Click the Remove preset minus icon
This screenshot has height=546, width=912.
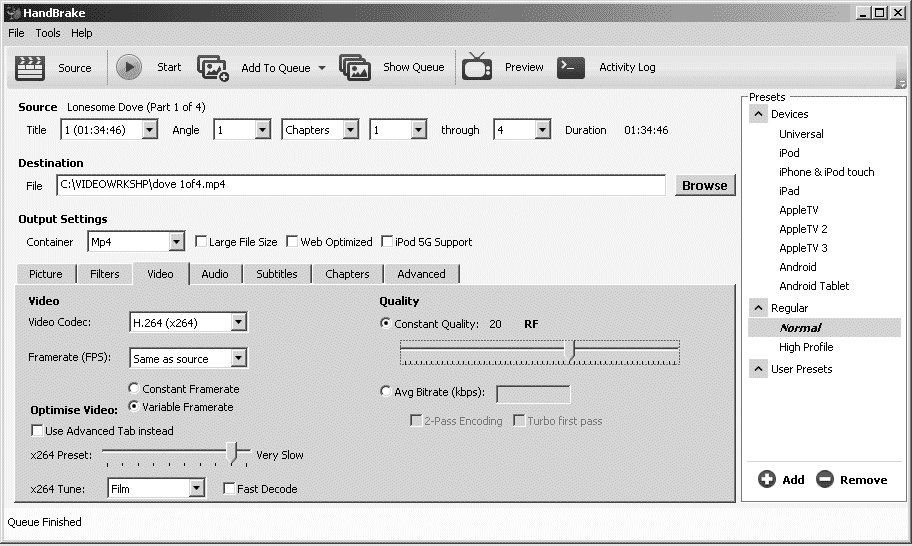[x=825, y=479]
